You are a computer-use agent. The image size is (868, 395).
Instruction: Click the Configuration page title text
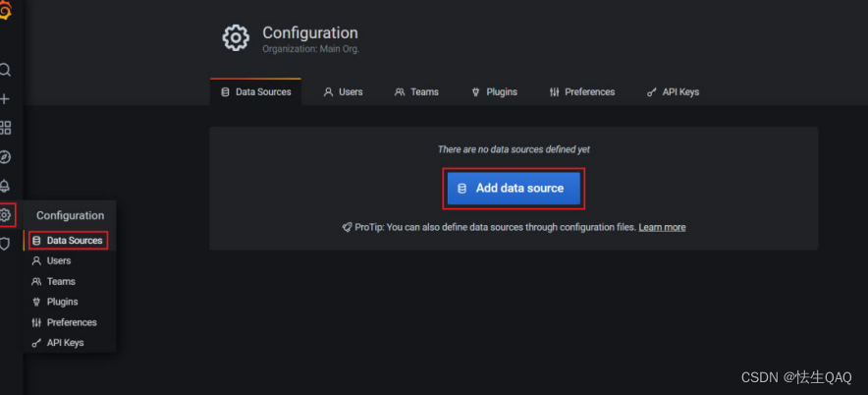point(310,32)
